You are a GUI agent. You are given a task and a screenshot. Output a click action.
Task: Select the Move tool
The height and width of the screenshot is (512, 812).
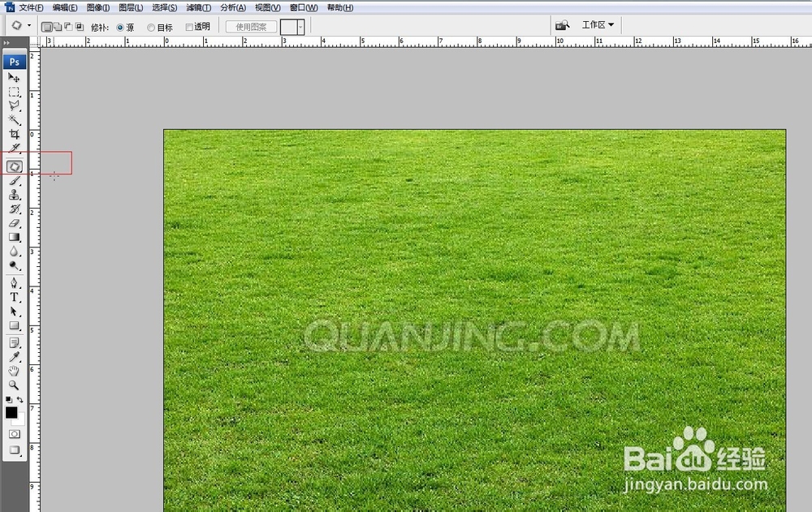point(14,78)
